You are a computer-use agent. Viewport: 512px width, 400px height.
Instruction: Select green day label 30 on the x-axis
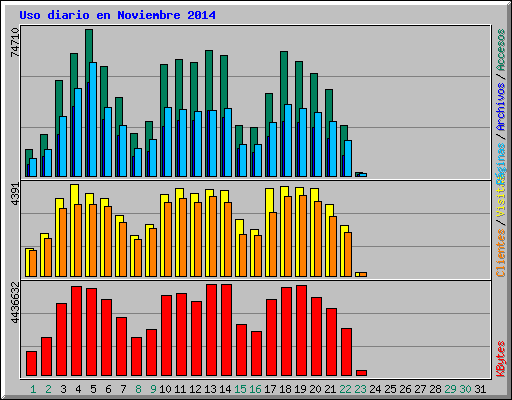(465, 389)
